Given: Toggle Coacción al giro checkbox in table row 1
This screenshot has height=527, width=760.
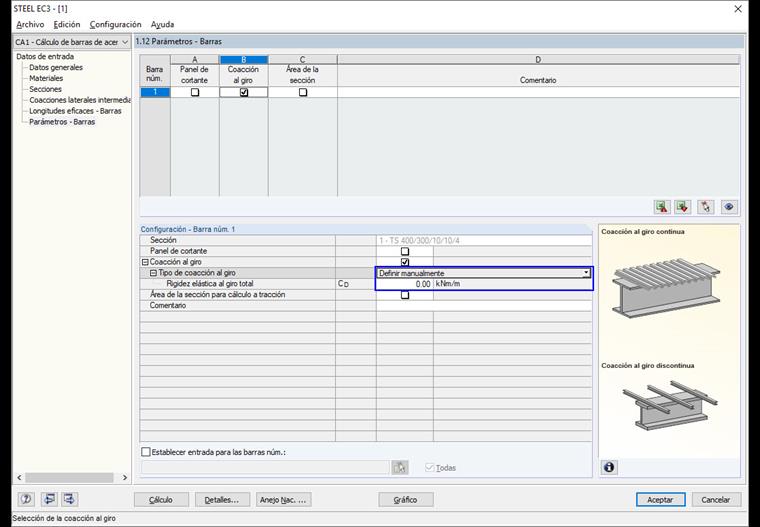Looking at the screenshot, I should [244, 92].
